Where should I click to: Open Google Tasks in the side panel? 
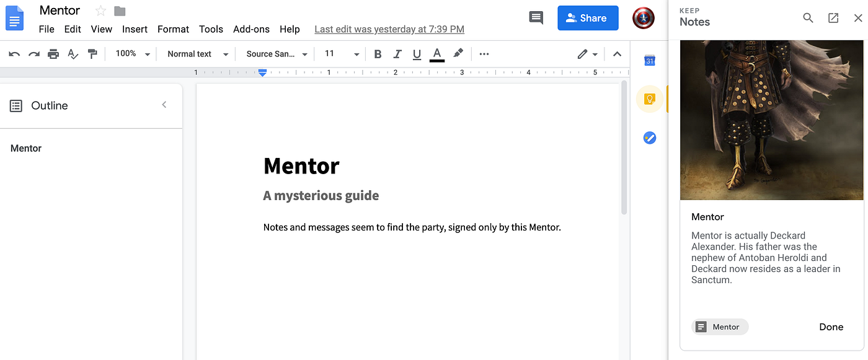[650, 138]
